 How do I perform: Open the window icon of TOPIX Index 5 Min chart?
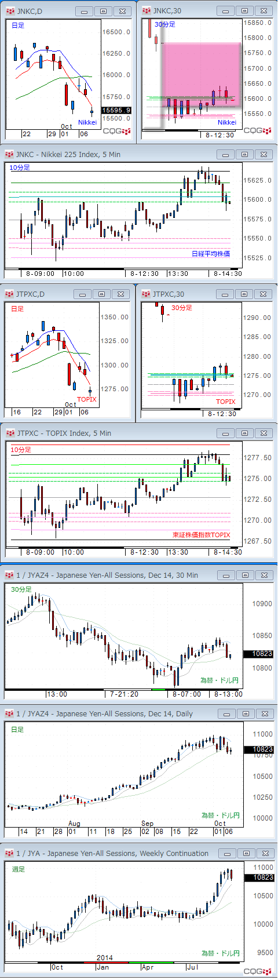[9, 433]
